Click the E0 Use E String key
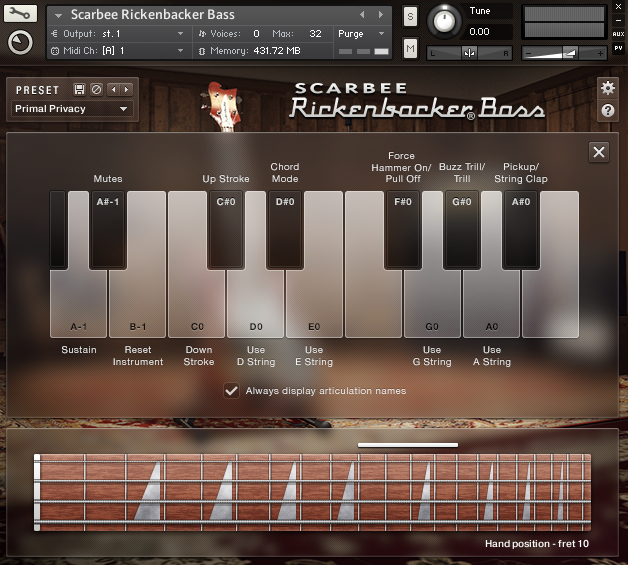The height and width of the screenshot is (565, 628). point(314,304)
